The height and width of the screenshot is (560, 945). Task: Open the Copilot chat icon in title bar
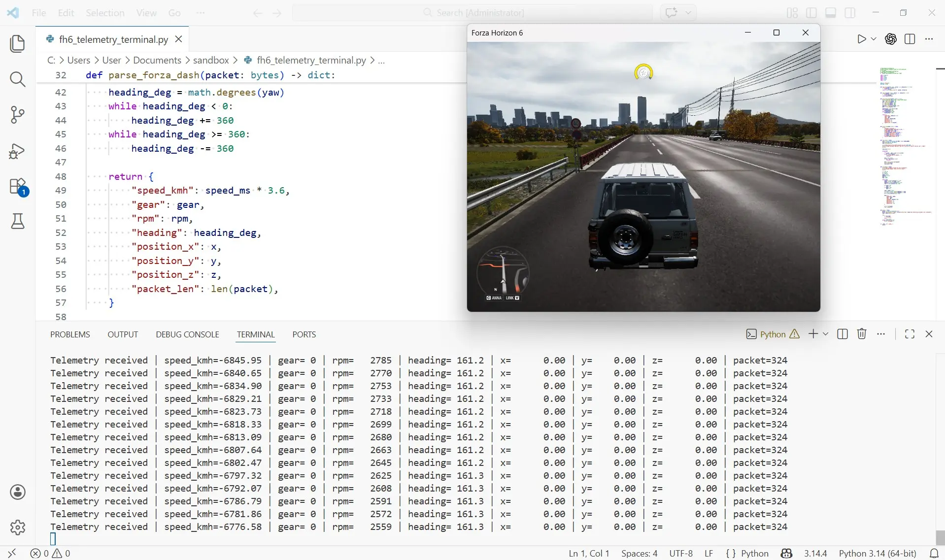671,13
